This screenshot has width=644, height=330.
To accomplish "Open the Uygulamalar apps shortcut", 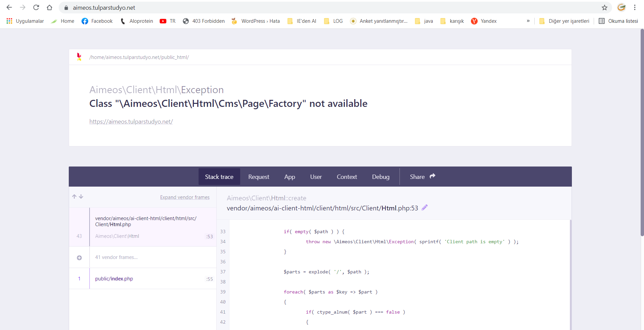I will point(25,21).
